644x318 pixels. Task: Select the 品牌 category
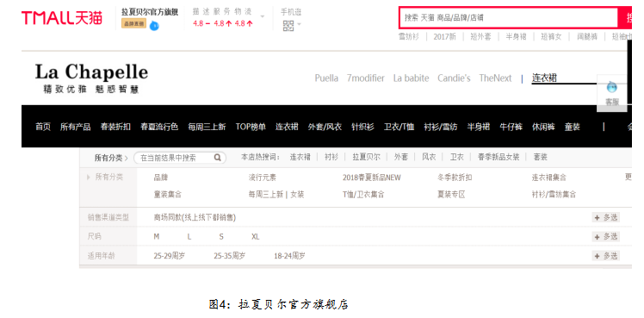point(161,178)
